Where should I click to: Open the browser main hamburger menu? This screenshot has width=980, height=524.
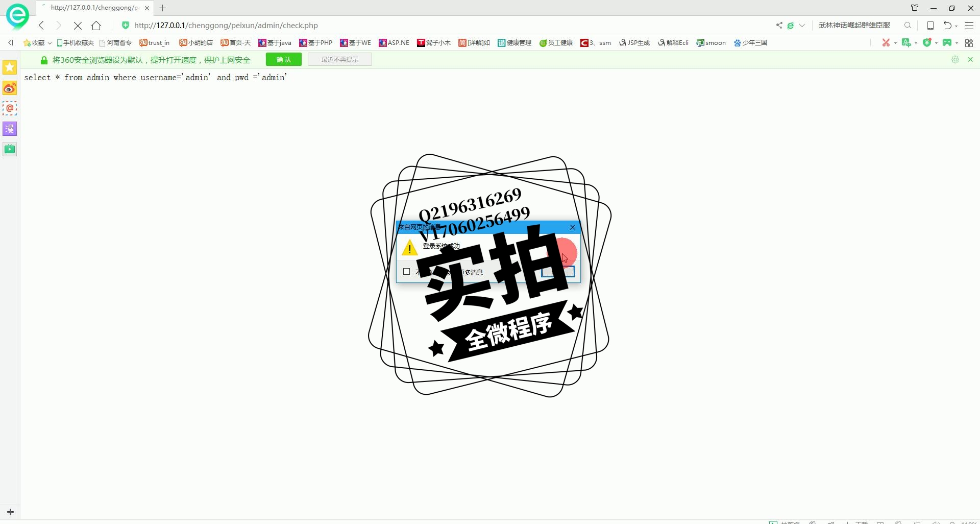point(969,26)
